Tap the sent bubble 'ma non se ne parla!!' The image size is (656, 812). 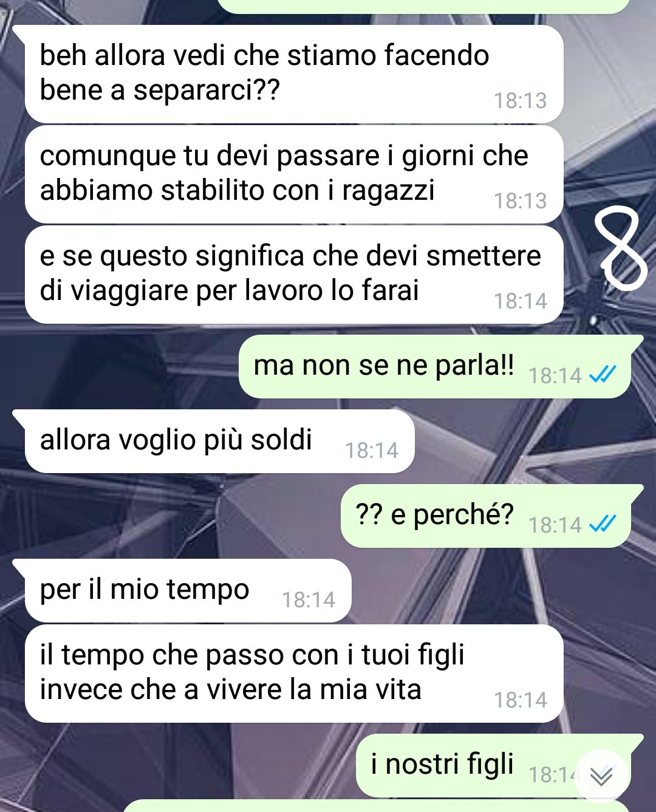tap(435, 366)
